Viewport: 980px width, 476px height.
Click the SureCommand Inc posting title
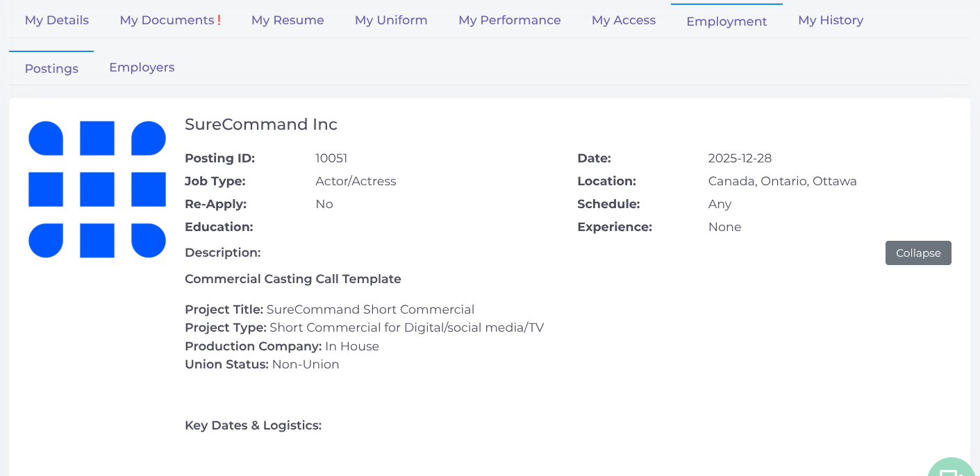[x=261, y=124]
